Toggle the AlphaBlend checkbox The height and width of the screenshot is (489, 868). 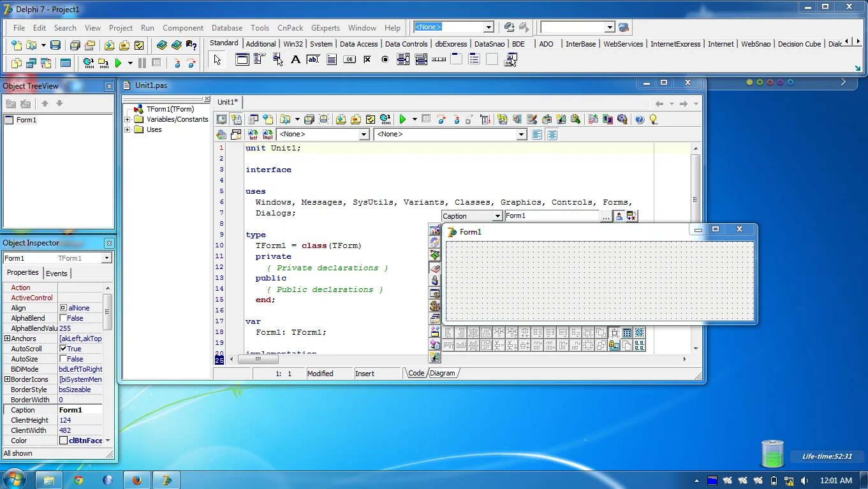(x=63, y=318)
